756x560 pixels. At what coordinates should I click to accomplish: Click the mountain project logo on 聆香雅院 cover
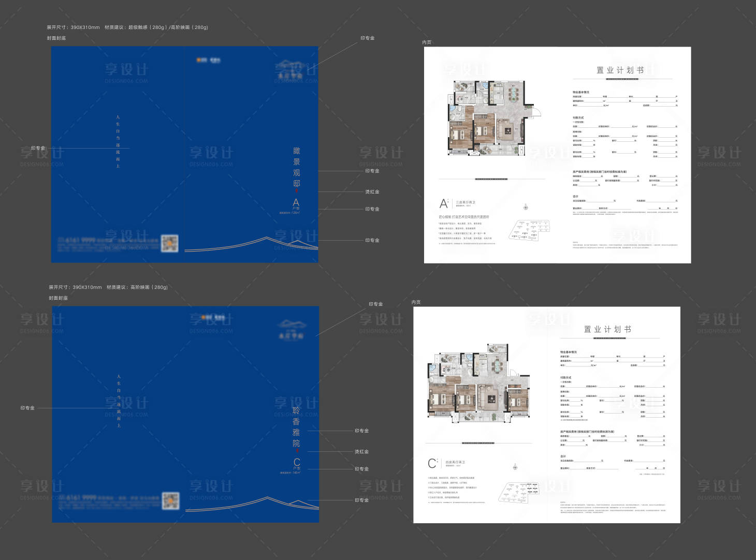coord(291,330)
